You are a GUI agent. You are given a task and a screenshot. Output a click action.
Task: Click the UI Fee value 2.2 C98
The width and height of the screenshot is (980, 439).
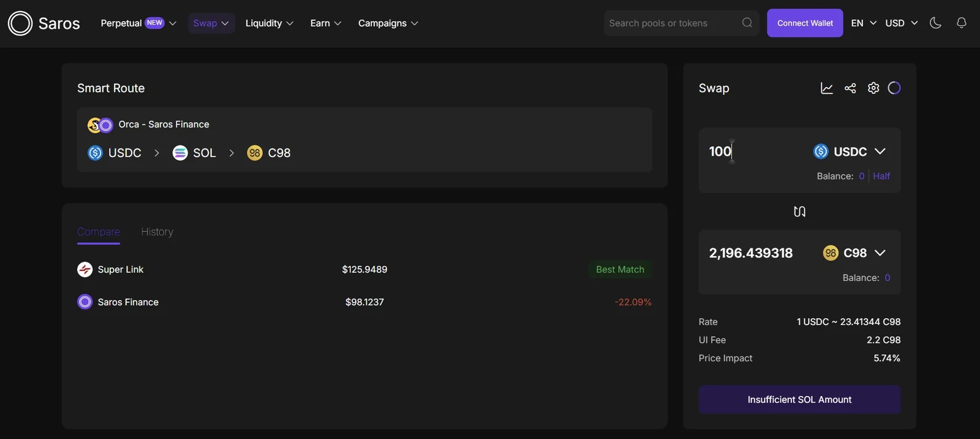[883, 340]
